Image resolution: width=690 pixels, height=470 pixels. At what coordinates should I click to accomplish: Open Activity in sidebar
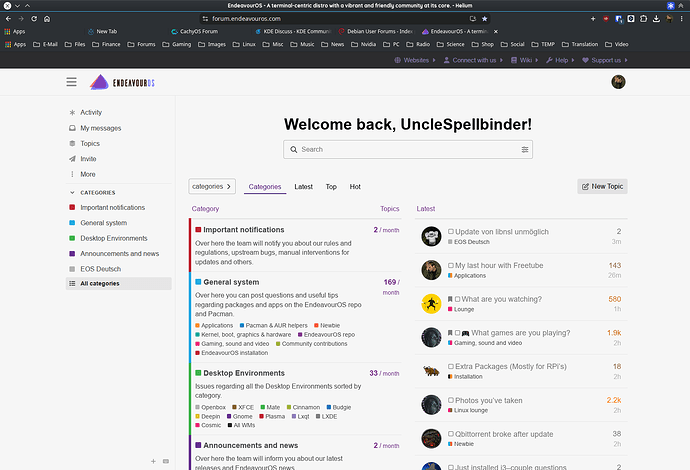[91, 112]
